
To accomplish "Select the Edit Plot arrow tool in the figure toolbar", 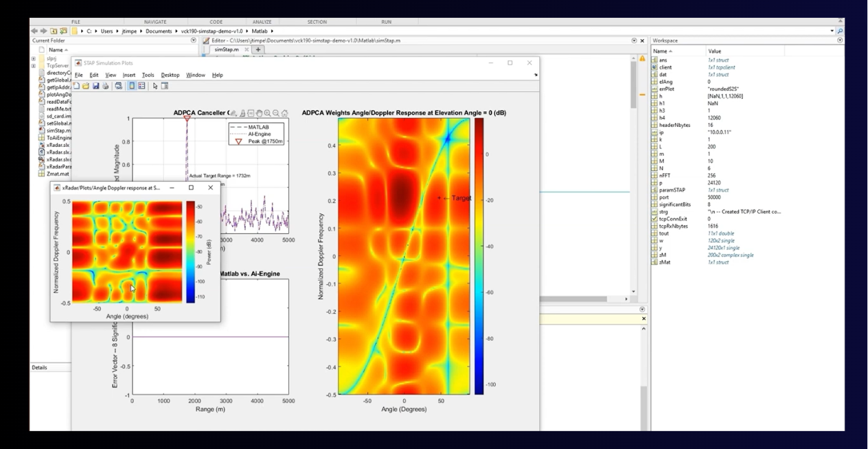I will pos(155,85).
